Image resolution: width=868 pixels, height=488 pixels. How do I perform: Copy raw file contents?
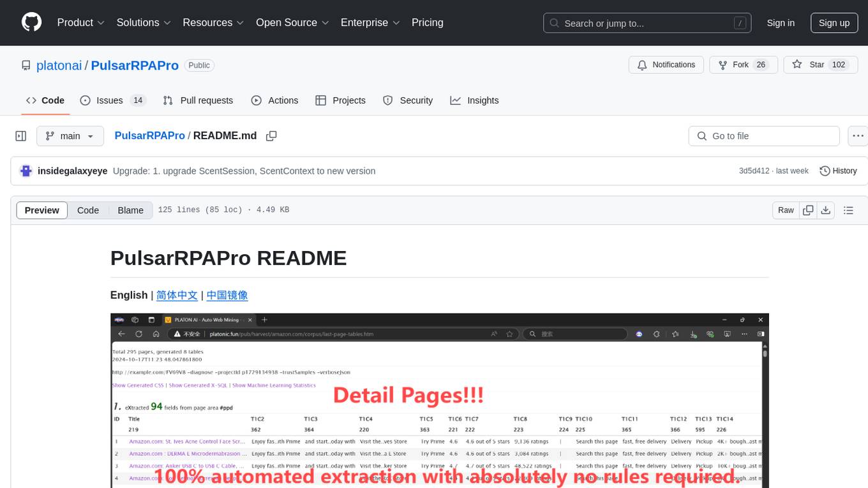[809, 210]
